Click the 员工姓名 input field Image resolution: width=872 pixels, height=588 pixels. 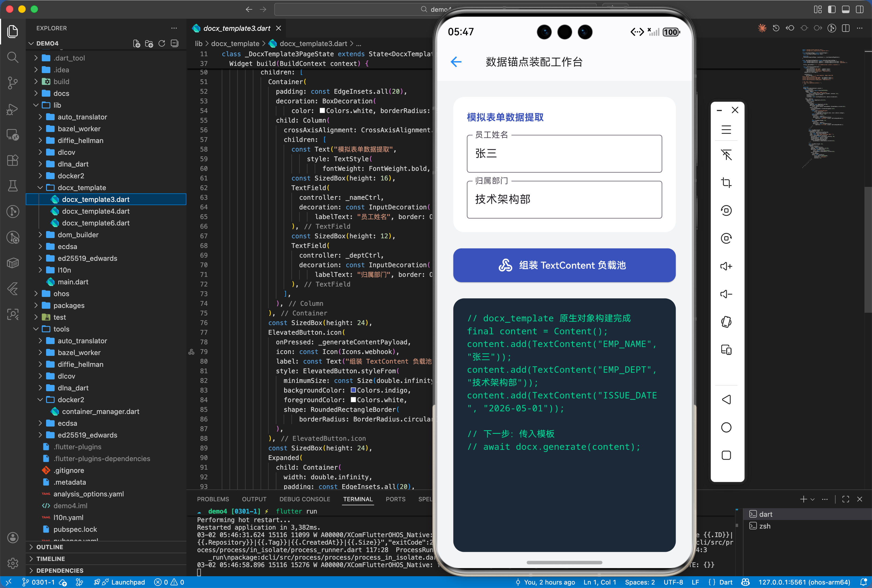[564, 153]
